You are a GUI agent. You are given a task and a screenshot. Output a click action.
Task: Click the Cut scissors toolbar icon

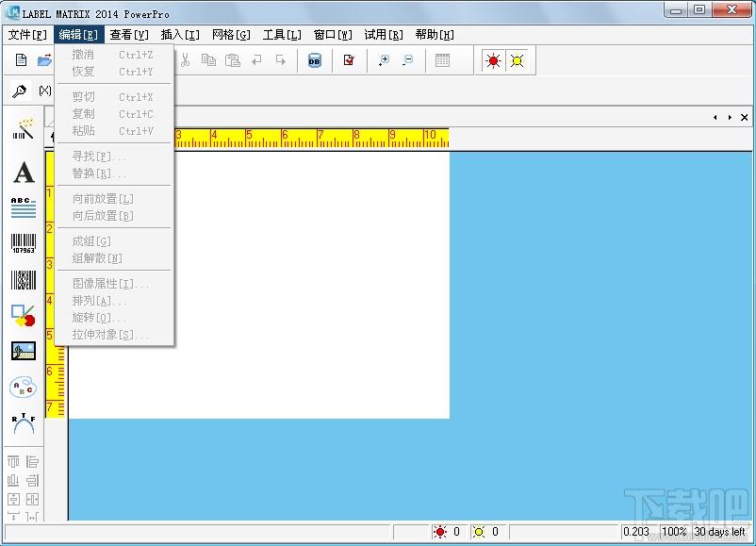(185, 60)
